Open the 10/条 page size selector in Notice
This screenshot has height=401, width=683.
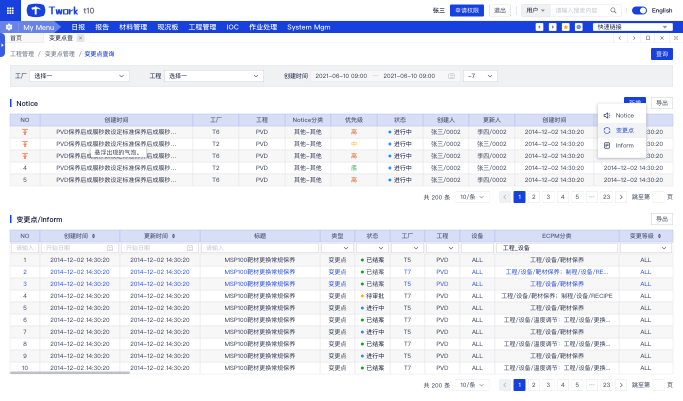pos(471,197)
